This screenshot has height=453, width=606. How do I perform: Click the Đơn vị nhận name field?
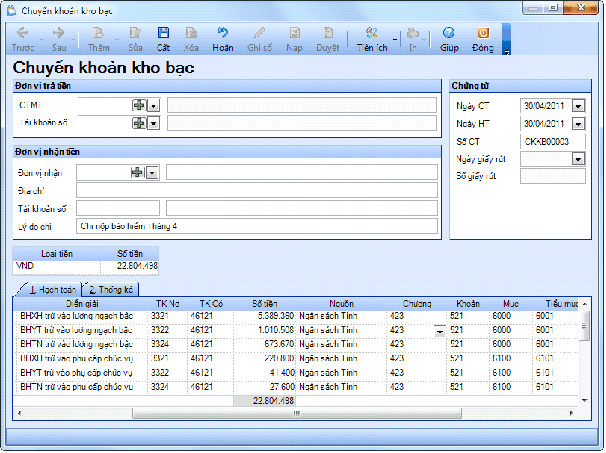[x=302, y=172]
